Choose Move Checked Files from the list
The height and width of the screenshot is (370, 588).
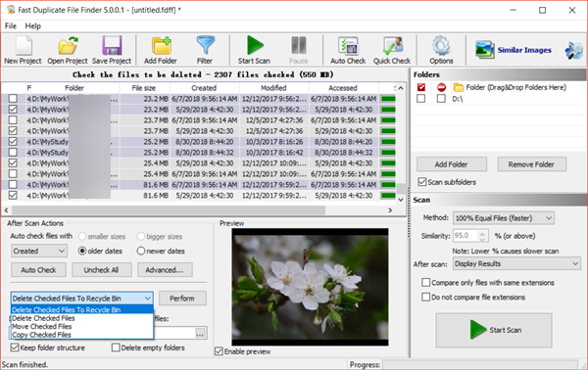point(82,326)
